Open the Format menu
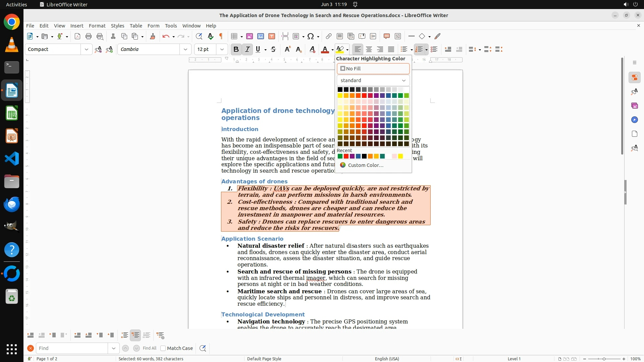This screenshot has width=644, height=362. pyautogui.click(x=97, y=25)
